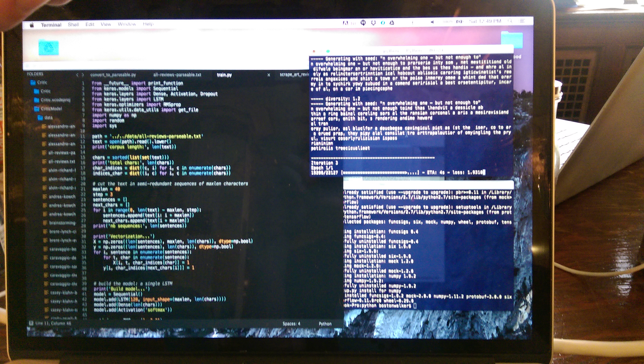Click the sidebar toggle icon in status bar

(x=31, y=323)
